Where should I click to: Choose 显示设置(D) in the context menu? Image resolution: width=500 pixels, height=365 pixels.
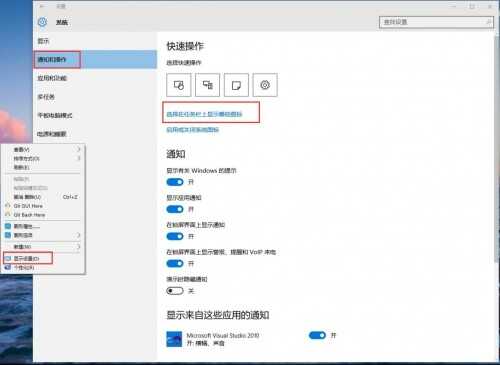pos(43,258)
